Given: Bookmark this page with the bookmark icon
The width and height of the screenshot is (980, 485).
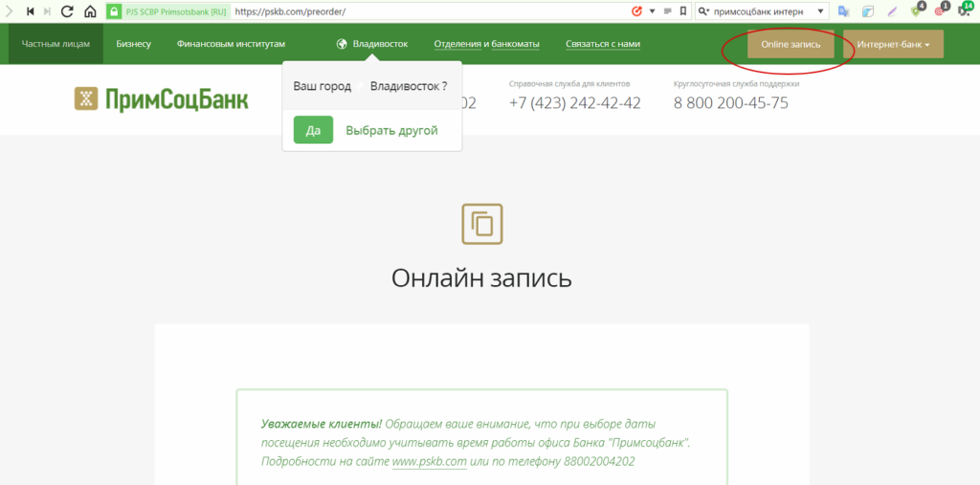Looking at the screenshot, I should 683,11.
